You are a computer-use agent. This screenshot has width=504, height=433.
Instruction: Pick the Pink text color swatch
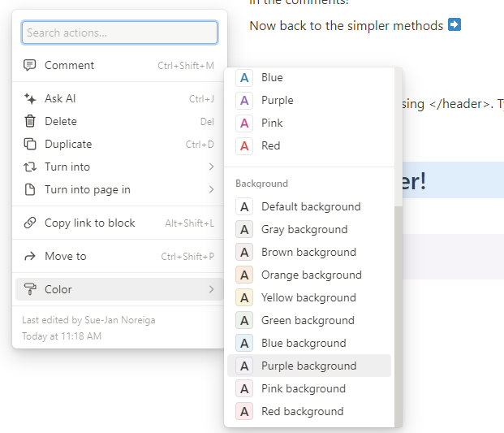[244, 123]
